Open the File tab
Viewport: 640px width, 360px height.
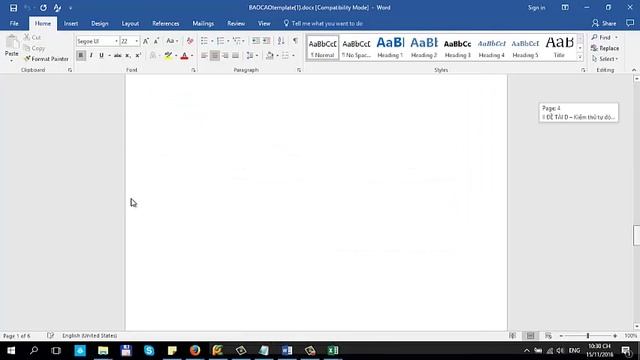[x=14, y=24]
